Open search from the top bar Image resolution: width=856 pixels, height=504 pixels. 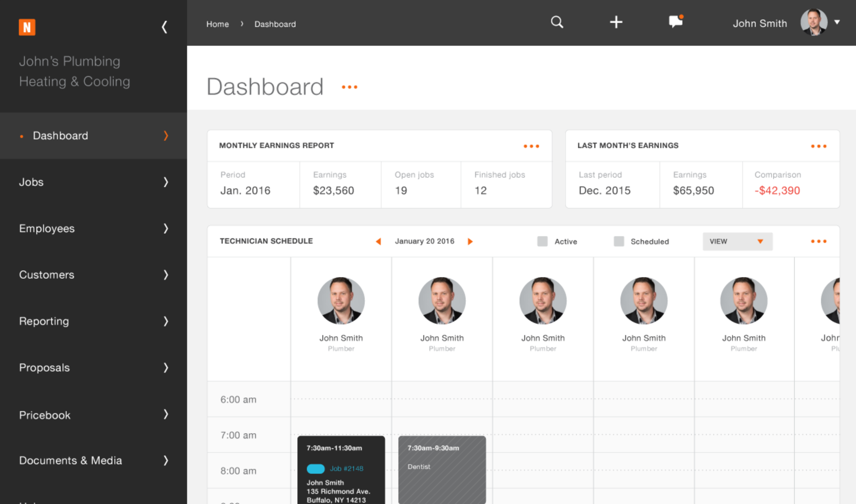[x=557, y=22]
